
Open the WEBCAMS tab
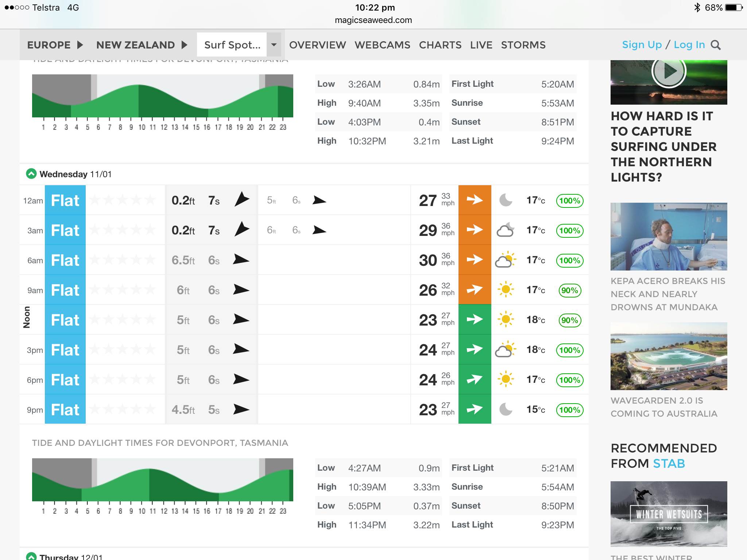point(382,45)
